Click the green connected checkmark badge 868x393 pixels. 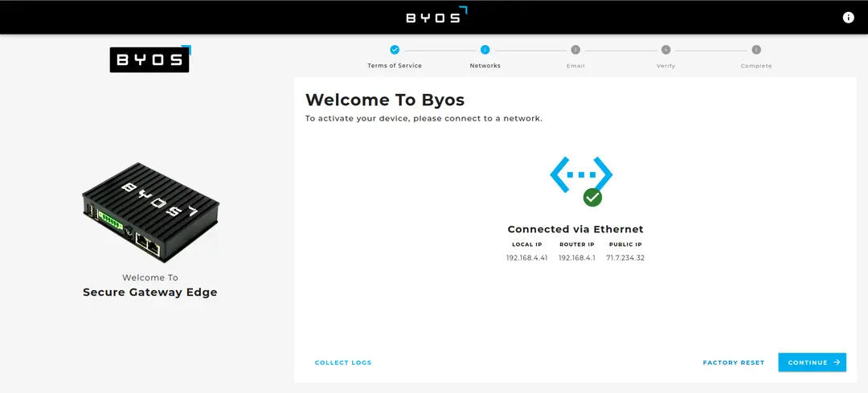[x=592, y=196]
